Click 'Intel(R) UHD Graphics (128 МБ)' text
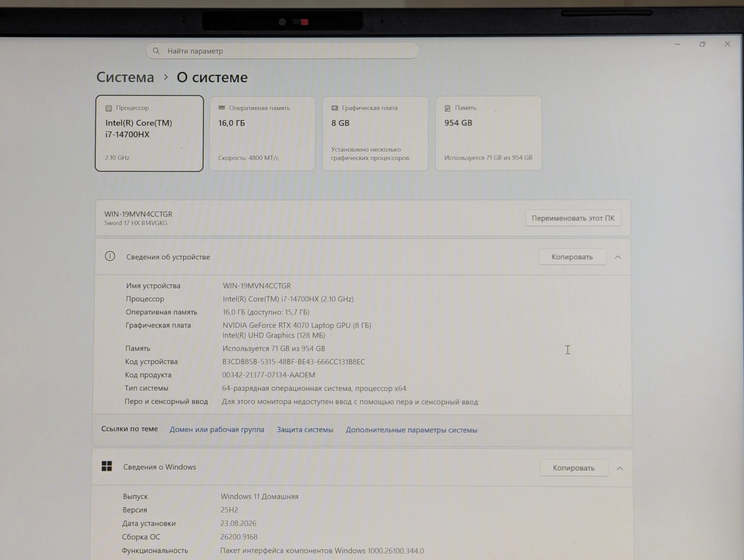 tap(274, 335)
